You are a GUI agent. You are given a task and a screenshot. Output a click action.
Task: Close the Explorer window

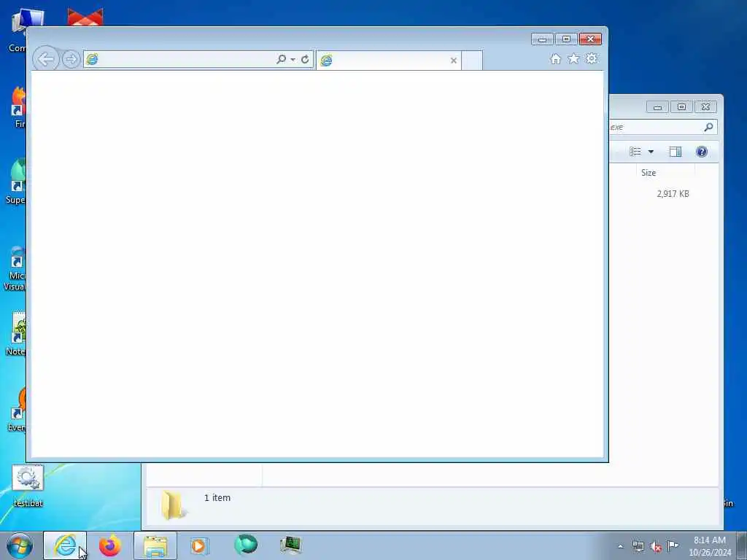click(705, 107)
